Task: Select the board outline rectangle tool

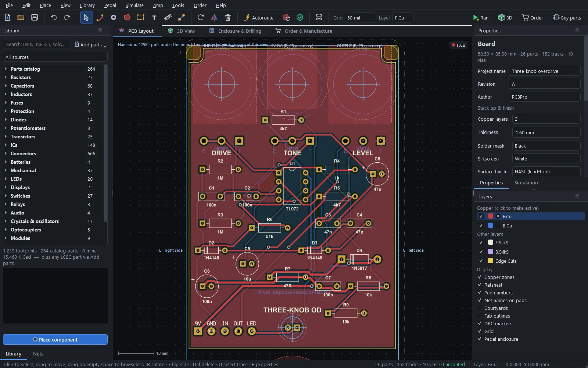Action: 141,17
